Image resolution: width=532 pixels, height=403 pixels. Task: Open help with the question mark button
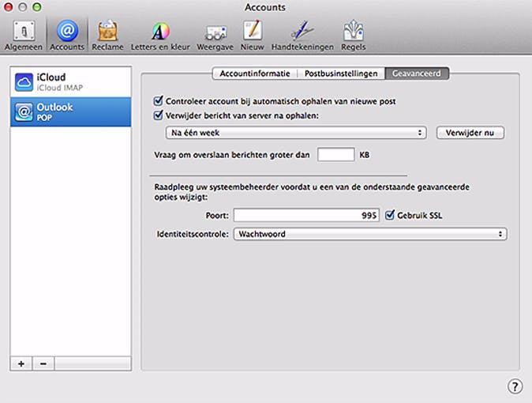(515, 386)
